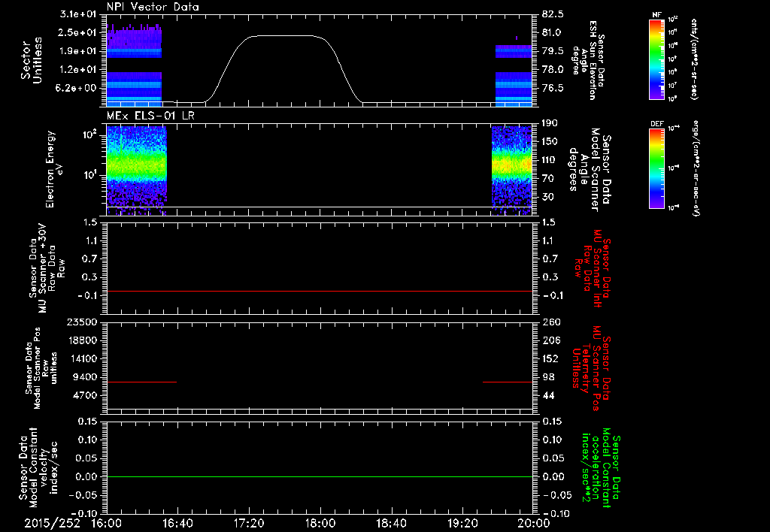Select the NF color bar
770x532 pixels.
pos(656,59)
